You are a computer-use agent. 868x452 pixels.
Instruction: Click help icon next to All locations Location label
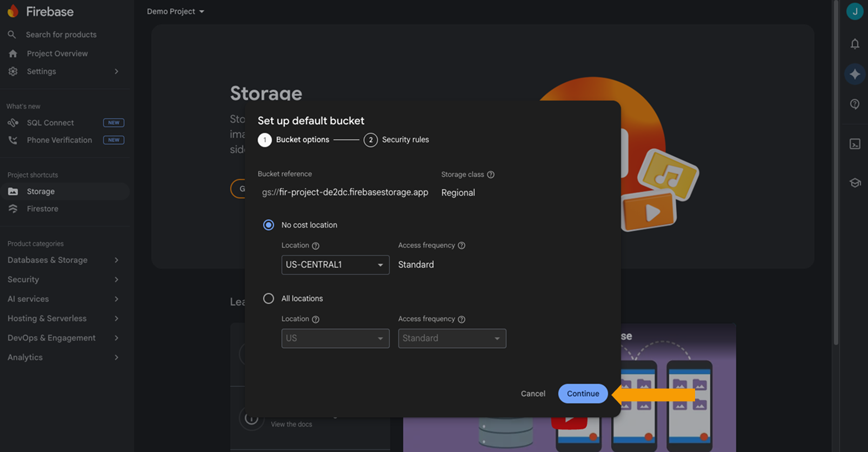[x=316, y=320]
